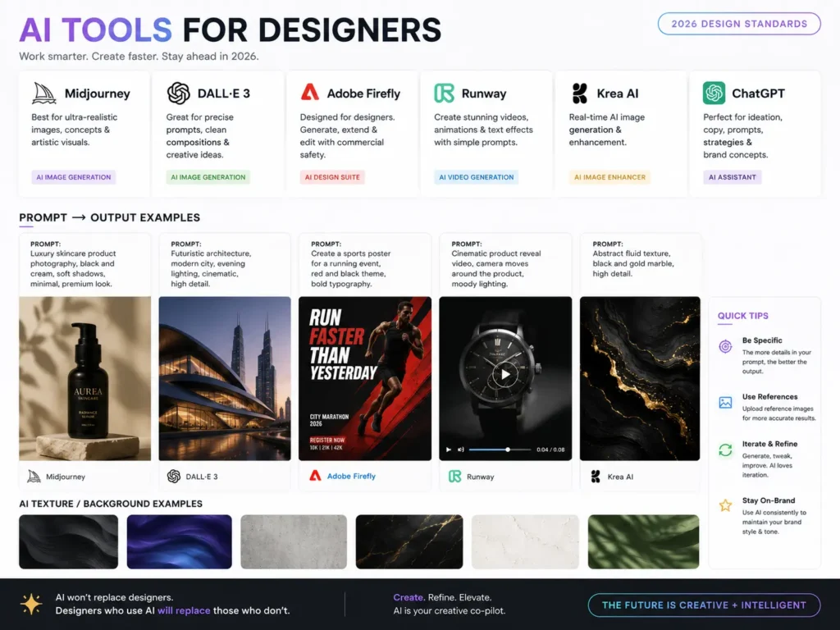The height and width of the screenshot is (630, 840).
Task: Click the Adobe Firefly red logo in top card
Action: point(309,93)
